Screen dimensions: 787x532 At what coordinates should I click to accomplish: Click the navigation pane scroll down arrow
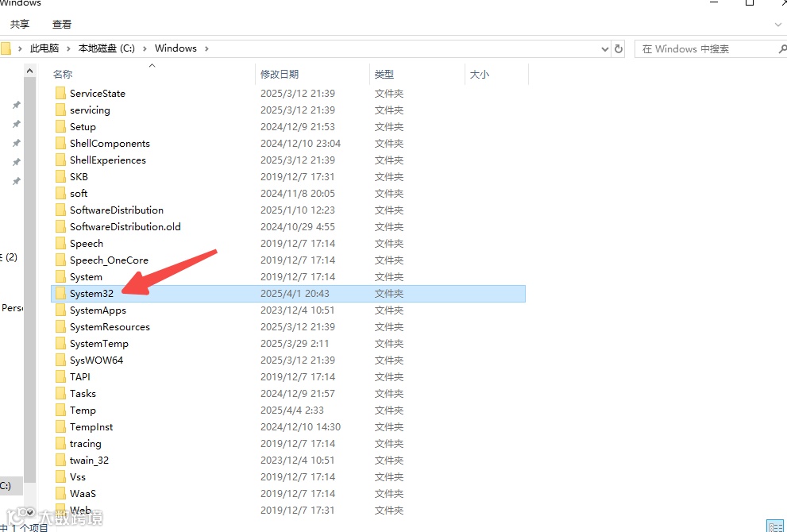(29, 512)
